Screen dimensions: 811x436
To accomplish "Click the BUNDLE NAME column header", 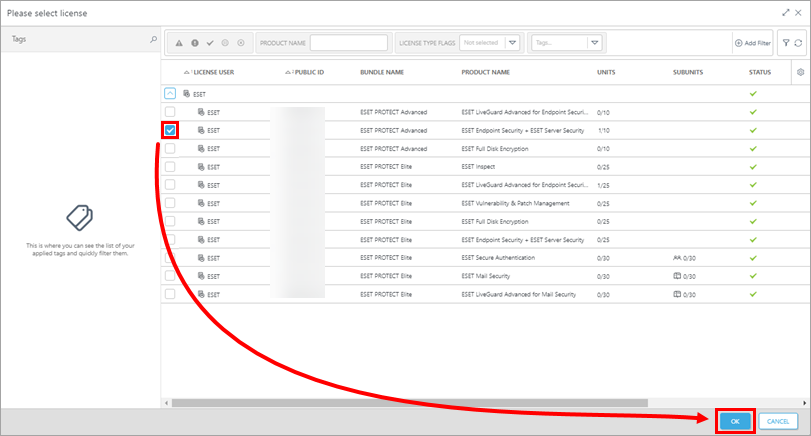I will [x=382, y=72].
